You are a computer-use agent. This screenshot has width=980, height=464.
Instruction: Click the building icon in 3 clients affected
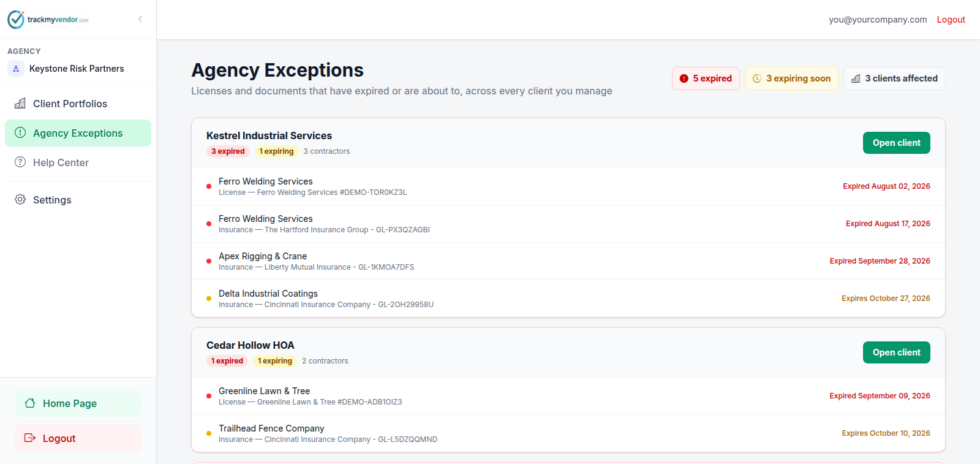coord(856,78)
